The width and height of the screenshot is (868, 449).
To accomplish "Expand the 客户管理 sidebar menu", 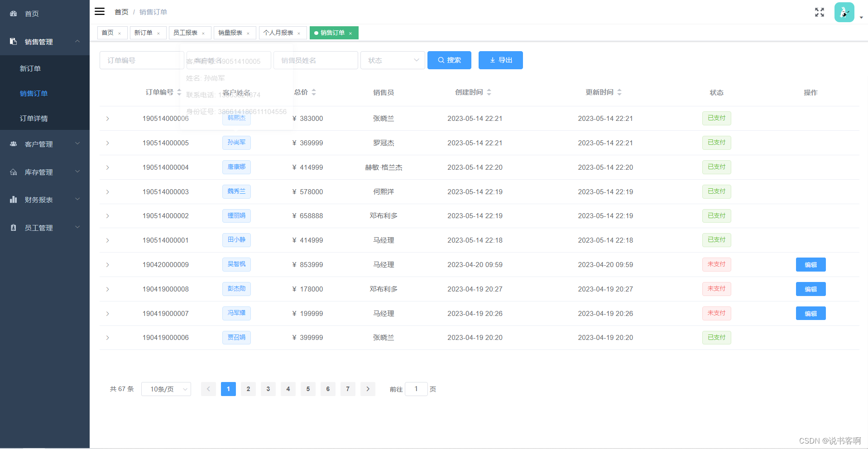I will pyautogui.click(x=77, y=143).
